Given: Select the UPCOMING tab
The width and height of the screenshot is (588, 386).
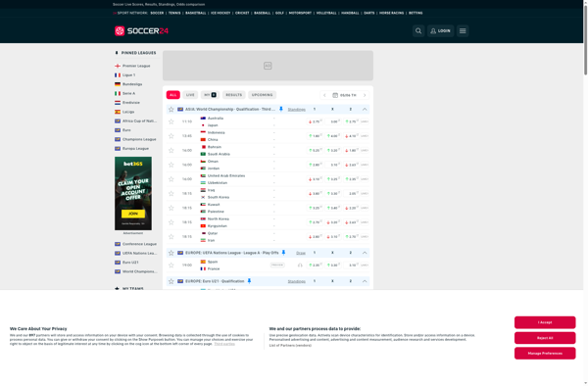Looking at the screenshot, I should (x=262, y=95).
